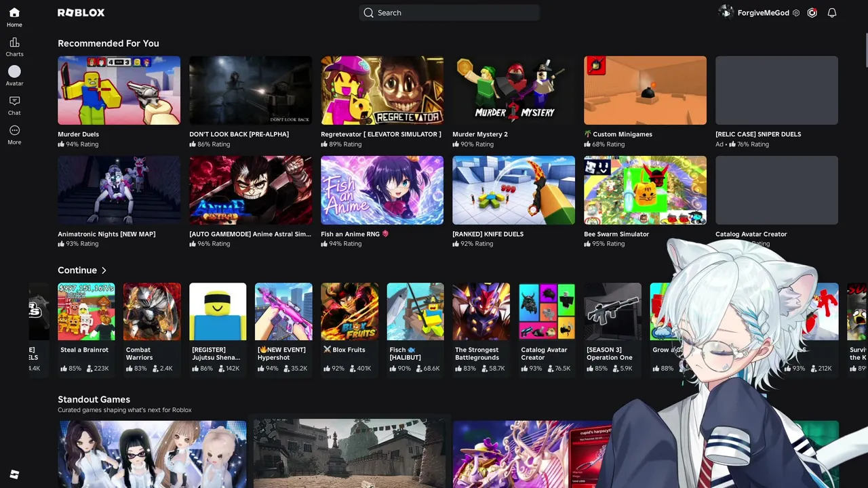The height and width of the screenshot is (488, 868).
Task: Open the Fish an Anime RNG thumbnail
Action: coord(382,190)
